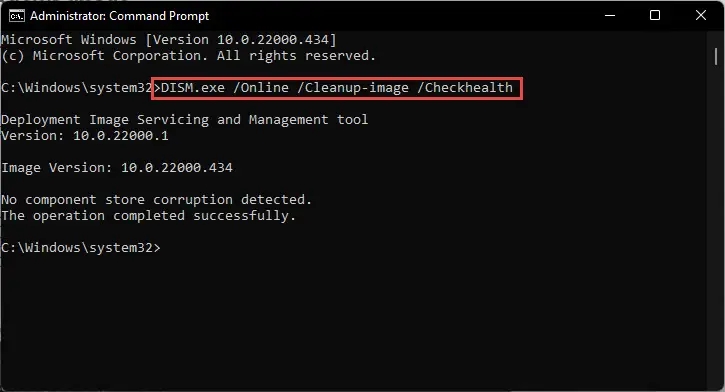Screen dimensions: 725x392
Task: Open the Command Prompt system menu icon
Action: (17, 16)
